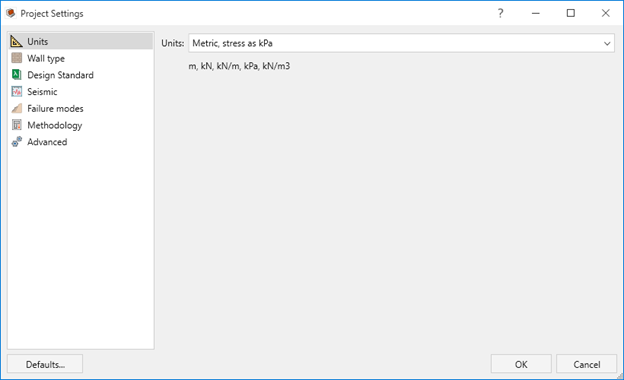The width and height of the screenshot is (624, 380).
Task: Minimize the Project Settings window
Action: click(x=536, y=13)
